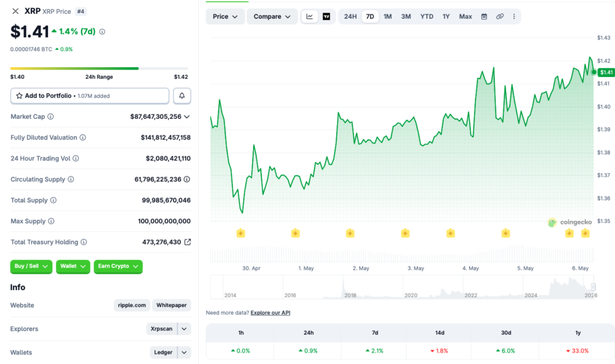The height and width of the screenshot is (364, 615).
Task: Click Fully Diluted Valuation info icon
Action: [83, 138]
